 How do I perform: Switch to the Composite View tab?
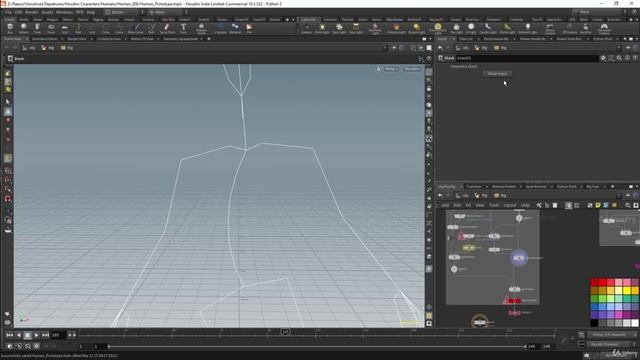108,39
